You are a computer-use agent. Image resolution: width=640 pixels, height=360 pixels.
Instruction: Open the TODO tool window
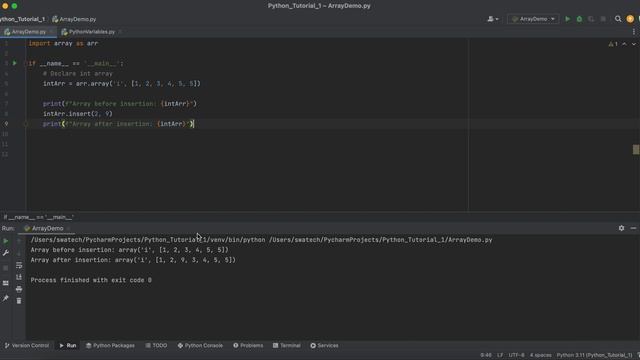click(156, 345)
